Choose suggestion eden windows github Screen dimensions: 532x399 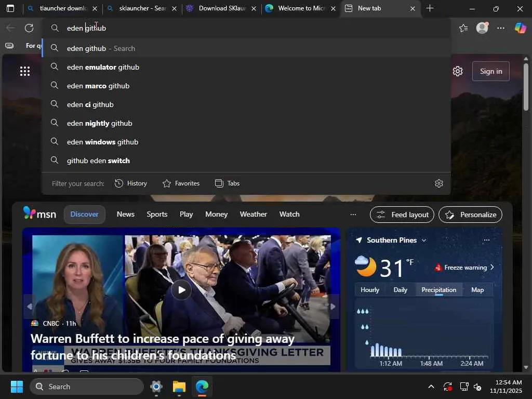click(246, 142)
